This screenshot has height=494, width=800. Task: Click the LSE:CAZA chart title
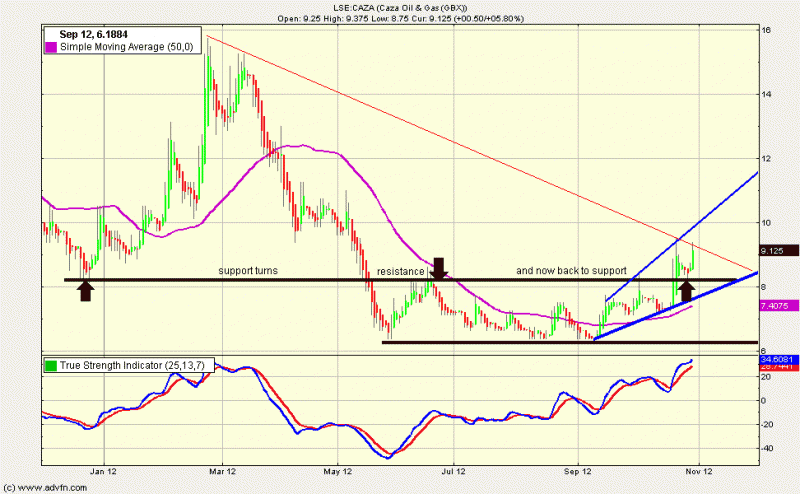click(x=399, y=8)
